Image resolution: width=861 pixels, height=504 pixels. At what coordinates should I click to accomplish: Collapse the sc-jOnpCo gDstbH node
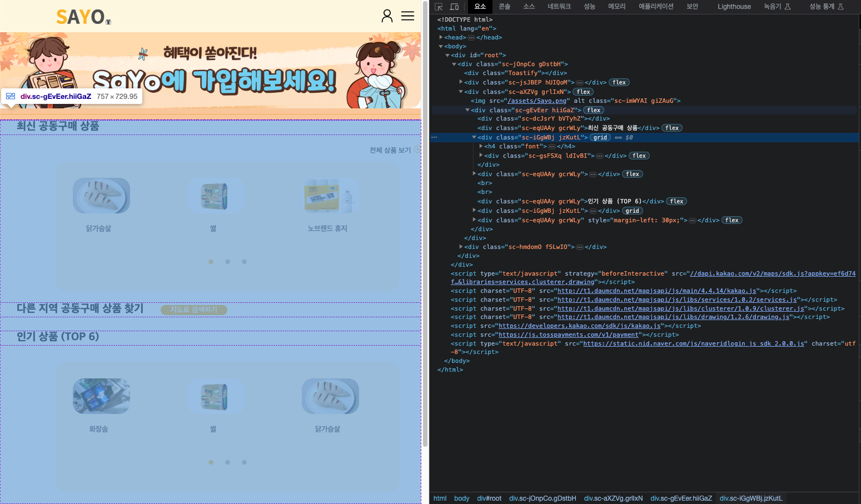(454, 64)
